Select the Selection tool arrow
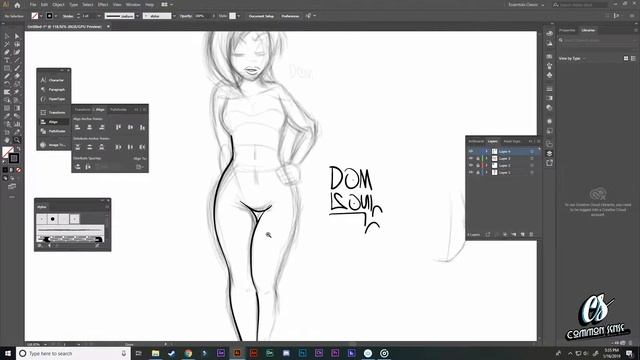Viewport: 640px width, 360px height. tap(7, 36)
